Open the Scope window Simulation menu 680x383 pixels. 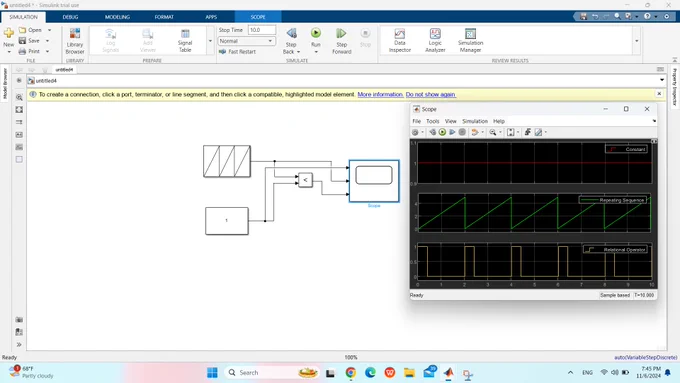point(475,121)
